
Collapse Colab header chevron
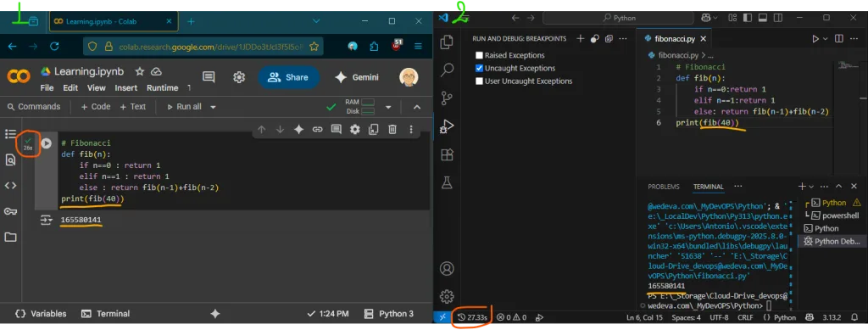[417, 107]
